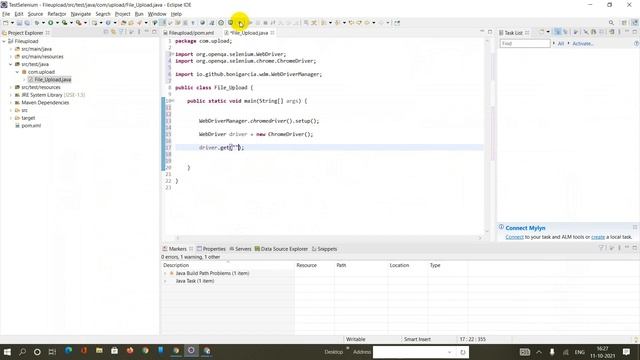
Task: Open the Debug configurations dropdown arrow
Action: (43, 23)
